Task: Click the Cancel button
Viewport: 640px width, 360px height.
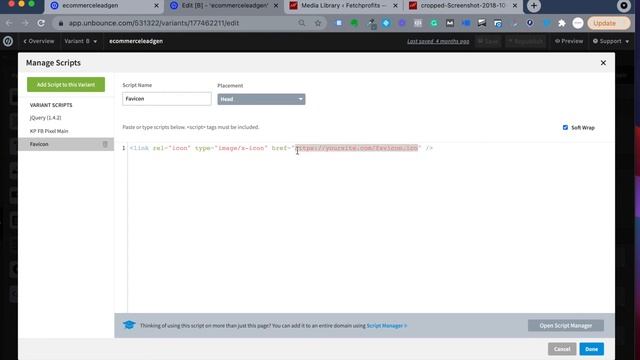Action: [562, 349]
